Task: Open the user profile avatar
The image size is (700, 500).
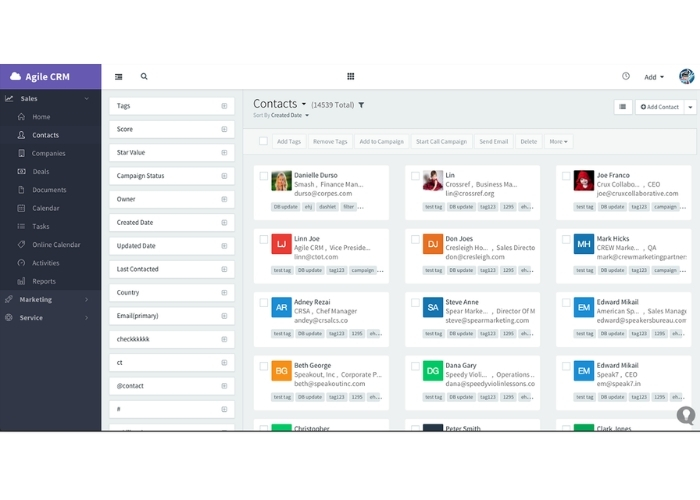Action: (687, 76)
